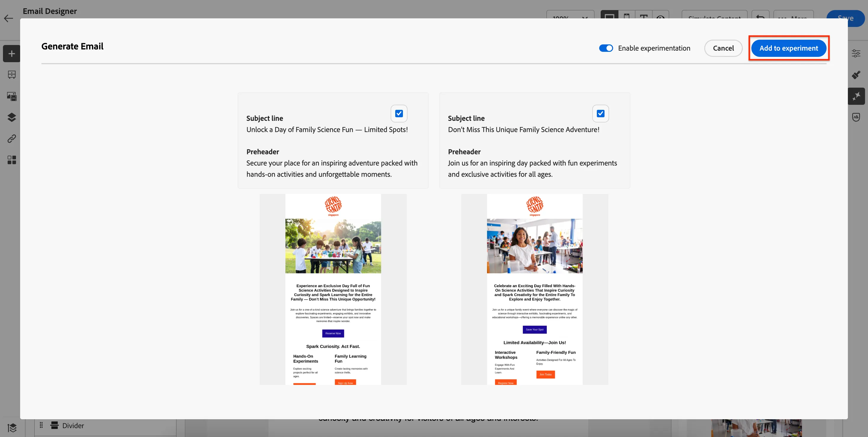Open navigation tree icon at sidebar bottom
This screenshot has height=437, width=868.
12,428
